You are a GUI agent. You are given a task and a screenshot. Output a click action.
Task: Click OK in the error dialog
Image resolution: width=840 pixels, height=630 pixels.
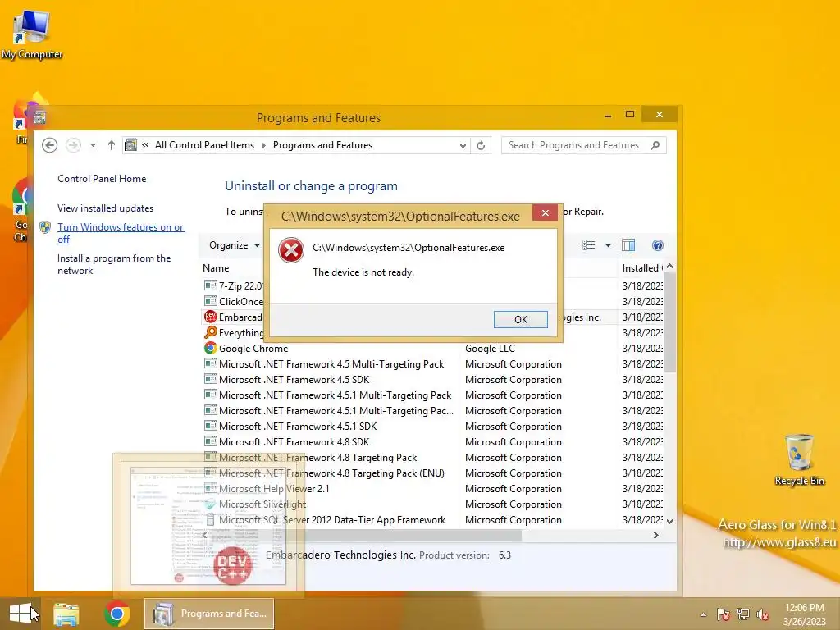point(520,319)
